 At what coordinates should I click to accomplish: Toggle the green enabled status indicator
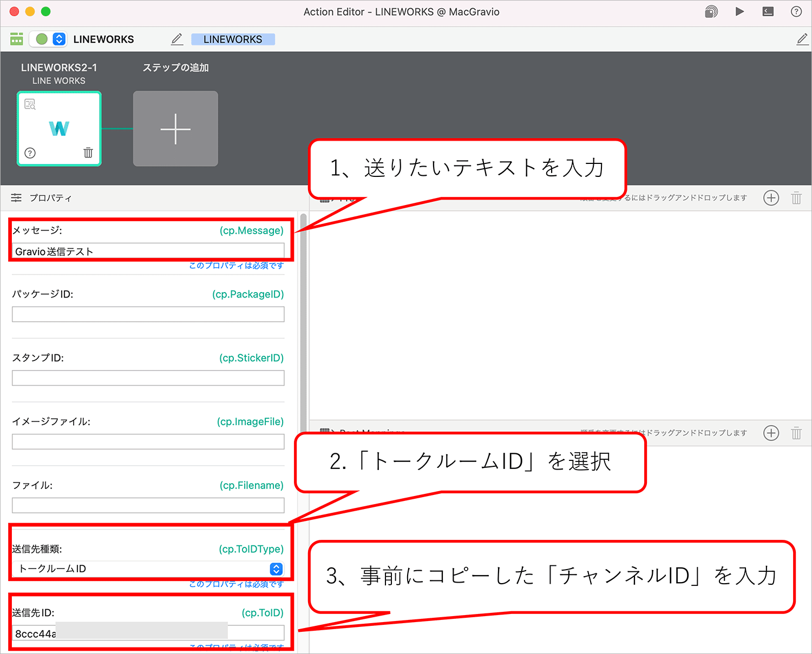42,39
